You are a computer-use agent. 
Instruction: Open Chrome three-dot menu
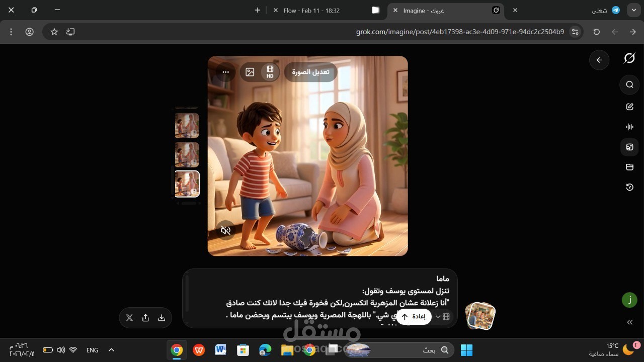coord(11,32)
